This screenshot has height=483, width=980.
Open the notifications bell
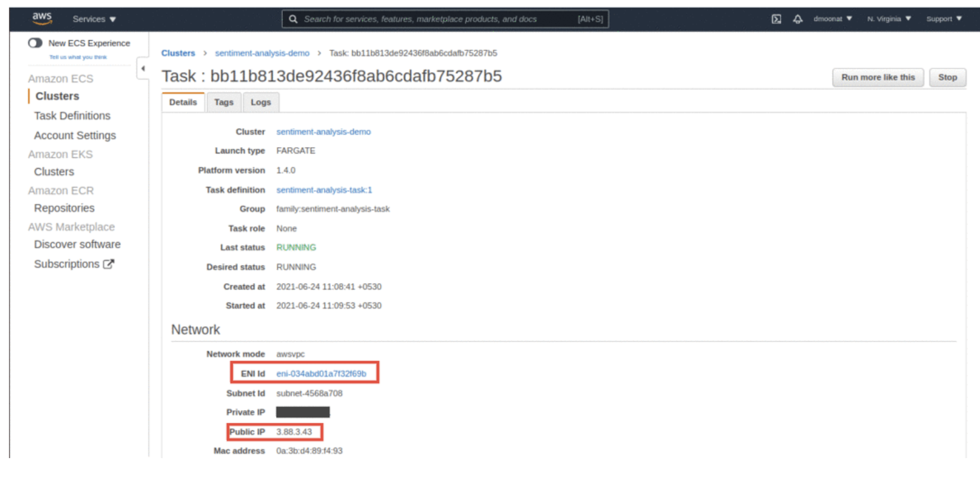(x=798, y=19)
